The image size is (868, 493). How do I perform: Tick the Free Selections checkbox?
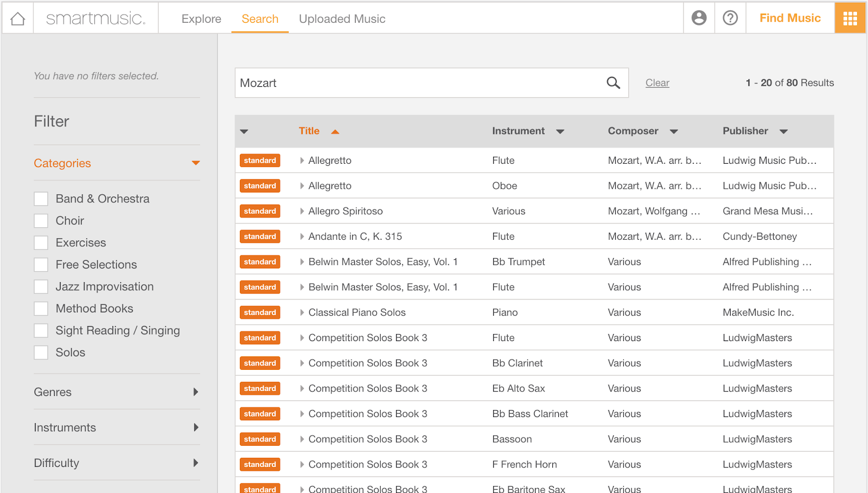click(41, 265)
